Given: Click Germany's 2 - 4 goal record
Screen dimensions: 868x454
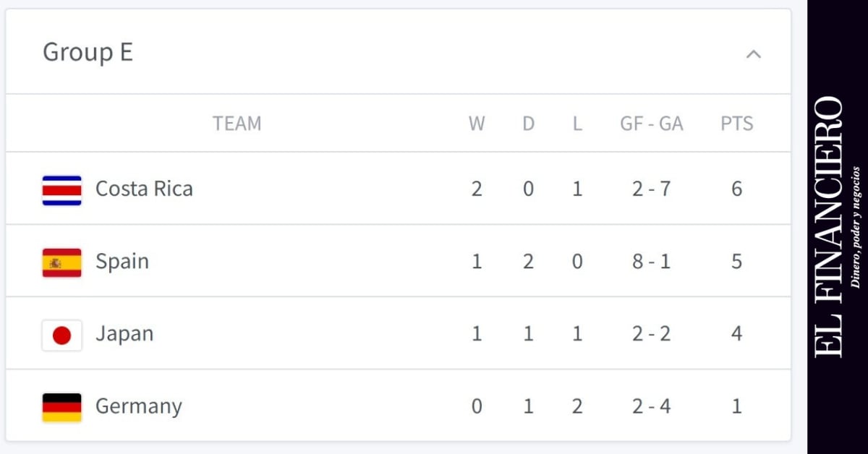Looking at the screenshot, I should 651,406.
